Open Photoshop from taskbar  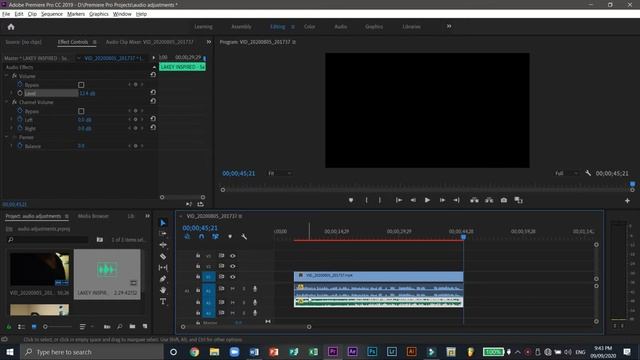click(372, 352)
